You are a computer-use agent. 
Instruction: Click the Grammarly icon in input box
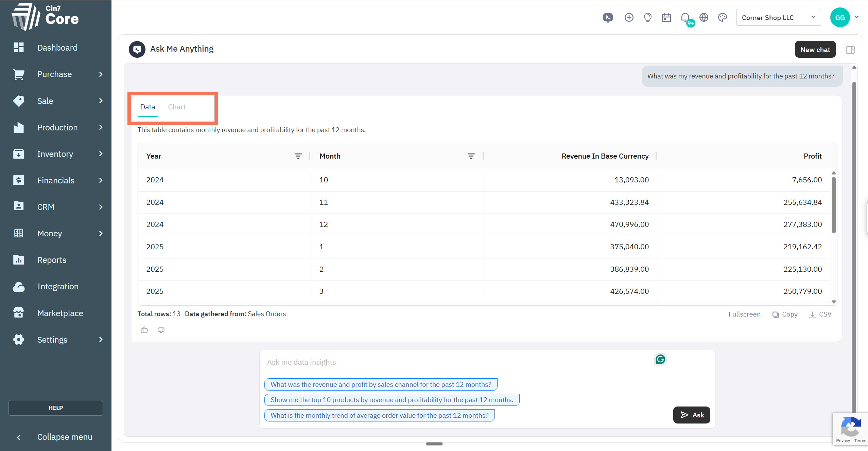coord(660,359)
